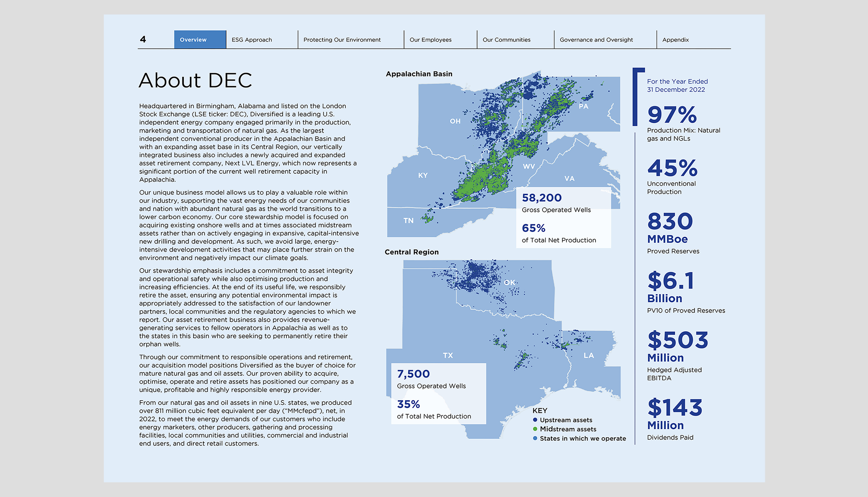Click the 45% unconventional production statistic
The height and width of the screenshot is (497, 868).
[x=673, y=168]
